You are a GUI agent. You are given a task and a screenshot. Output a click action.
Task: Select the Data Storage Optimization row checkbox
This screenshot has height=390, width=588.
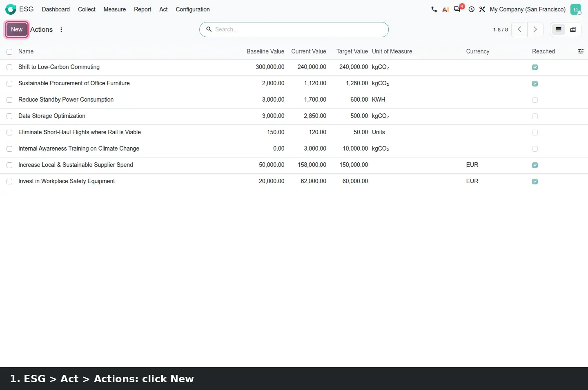coord(9,116)
